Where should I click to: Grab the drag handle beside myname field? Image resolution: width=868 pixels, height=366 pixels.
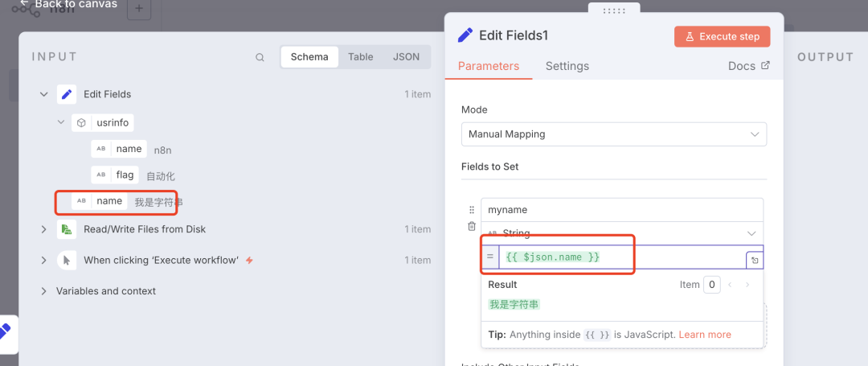[x=472, y=210]
